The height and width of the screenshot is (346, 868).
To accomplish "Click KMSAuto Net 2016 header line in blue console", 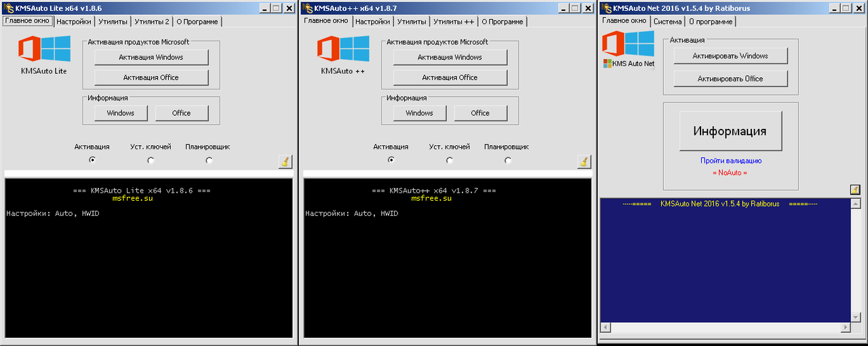I will [720, 204].
